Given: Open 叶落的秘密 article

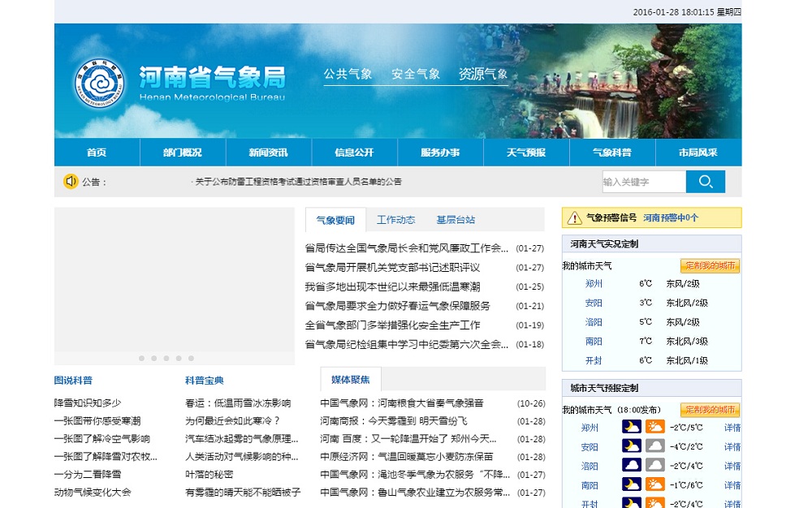Looking at the screenshot, I should (209, 474).
